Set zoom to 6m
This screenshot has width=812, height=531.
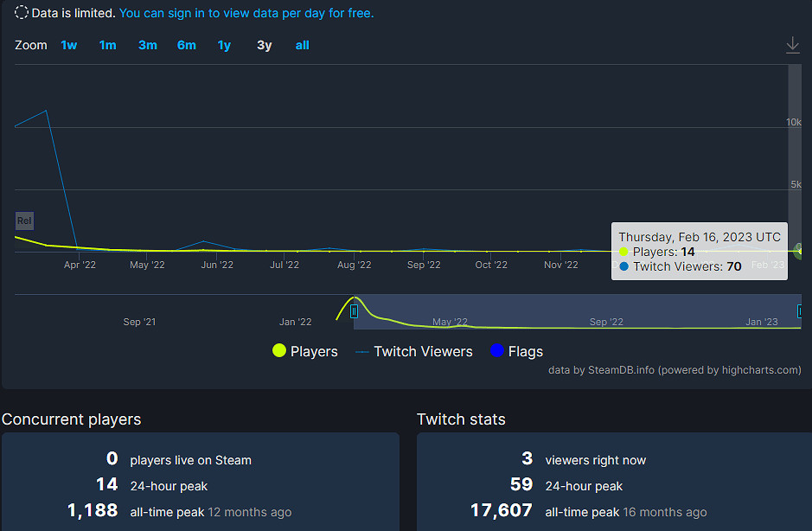(187, 45)
